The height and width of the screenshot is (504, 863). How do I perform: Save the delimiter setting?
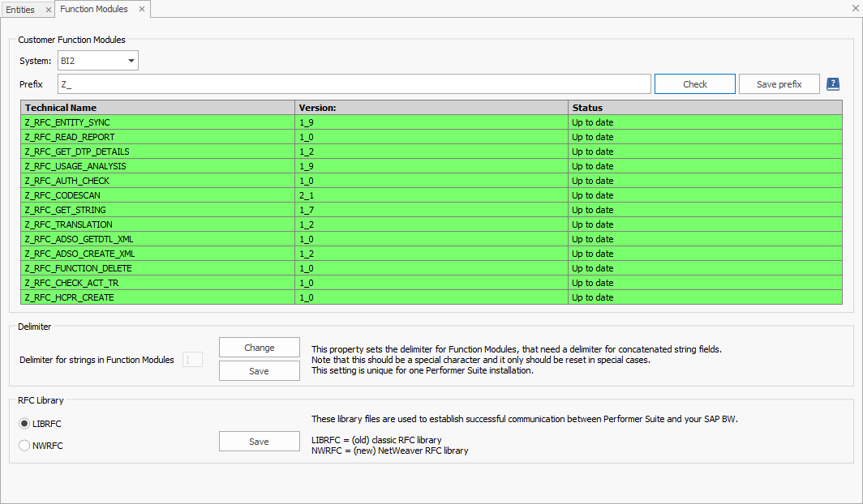(259, 370)
